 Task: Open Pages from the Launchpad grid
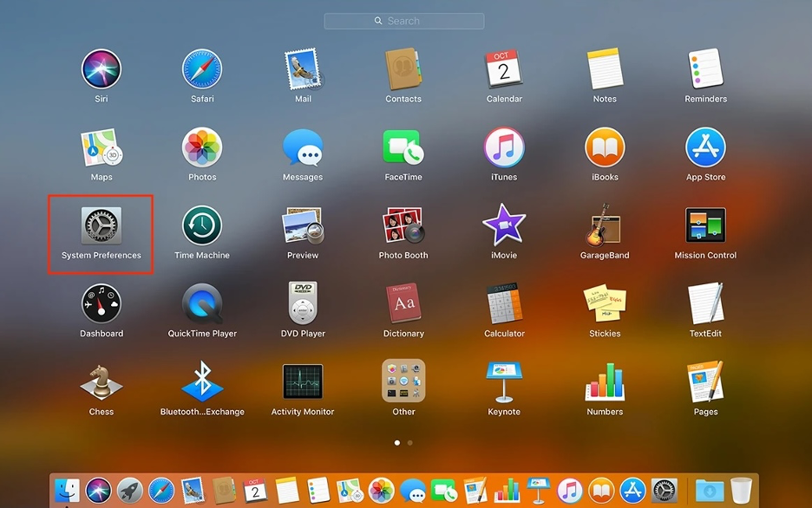pyautogui.click(x=705, y=381)
